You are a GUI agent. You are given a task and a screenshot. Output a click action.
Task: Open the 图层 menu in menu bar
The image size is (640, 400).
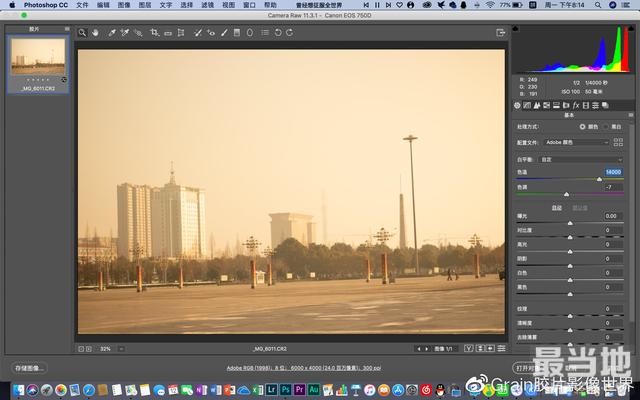[x=145, y=5]
